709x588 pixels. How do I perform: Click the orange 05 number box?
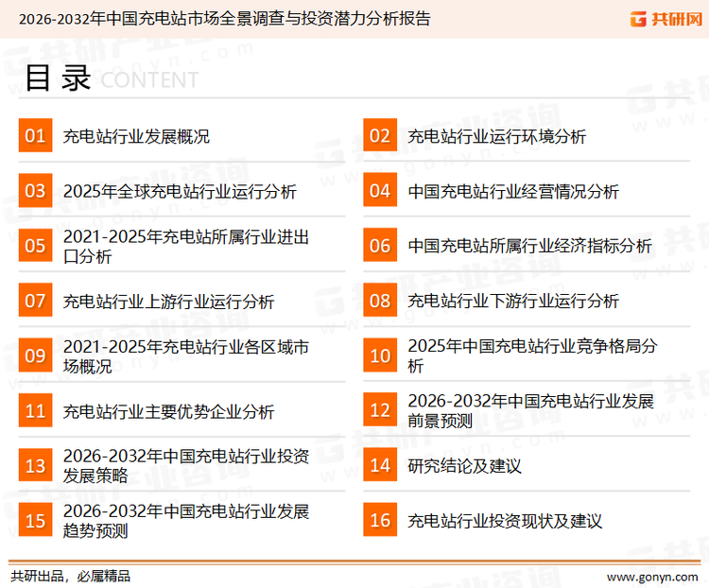click(35, 245)
